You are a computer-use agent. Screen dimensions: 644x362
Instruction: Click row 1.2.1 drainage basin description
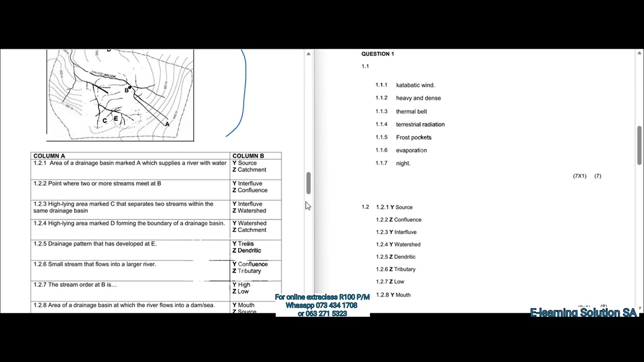(x=130, y=163)
